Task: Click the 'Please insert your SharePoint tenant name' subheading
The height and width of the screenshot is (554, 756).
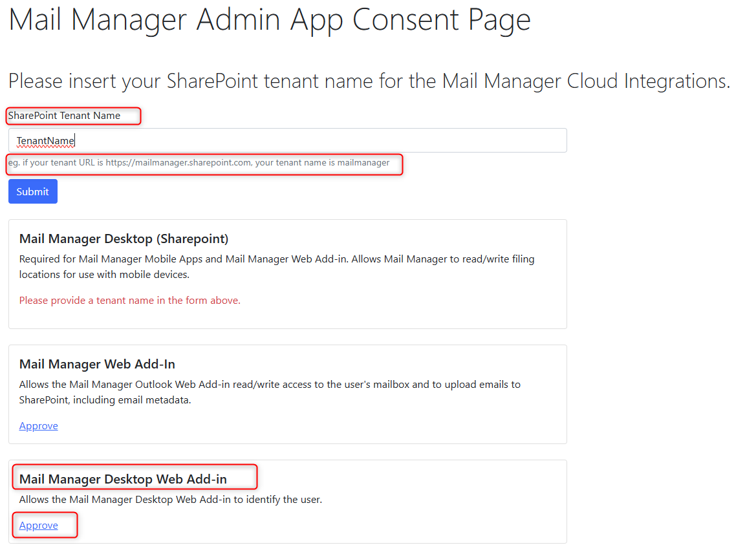Action: (369, 81)
